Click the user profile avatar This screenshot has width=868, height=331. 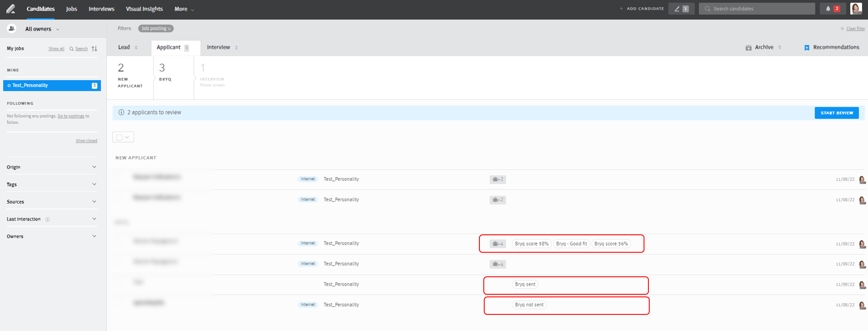click(856, 9)
